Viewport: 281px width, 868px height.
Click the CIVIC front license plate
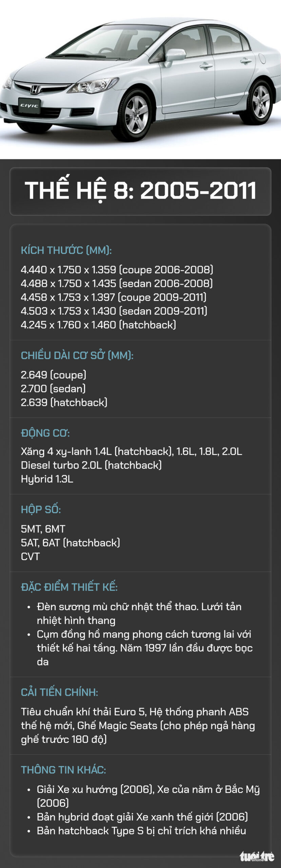[29, 105]
